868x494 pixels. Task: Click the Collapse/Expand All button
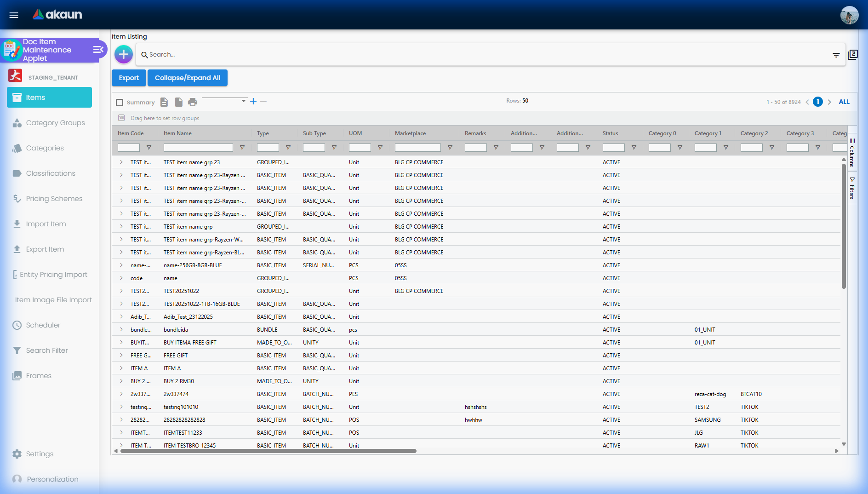[x=188, y=78]
